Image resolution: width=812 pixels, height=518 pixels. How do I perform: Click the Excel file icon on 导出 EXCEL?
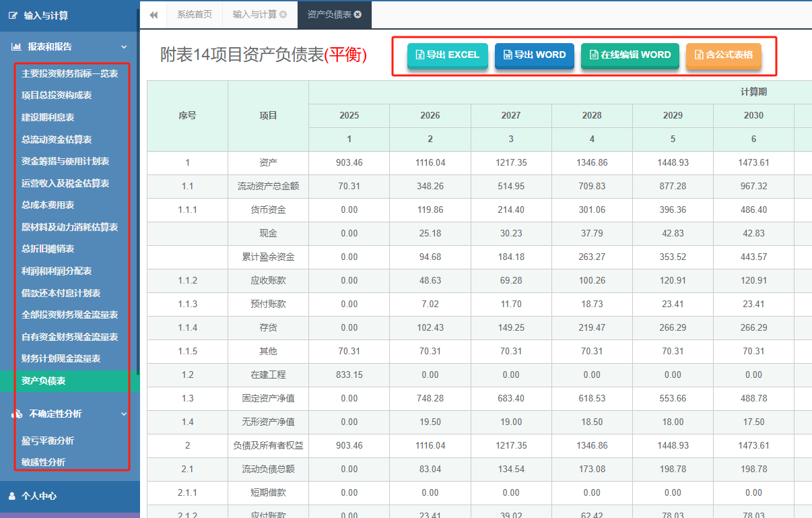coord(419,55)
